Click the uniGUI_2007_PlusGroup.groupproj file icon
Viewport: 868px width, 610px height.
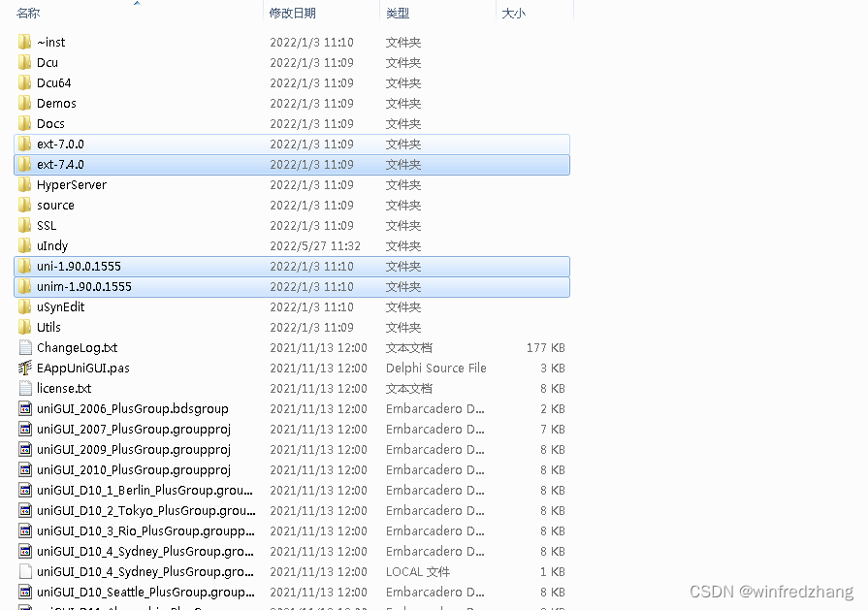pyautogui.click(x=25, y=429)
